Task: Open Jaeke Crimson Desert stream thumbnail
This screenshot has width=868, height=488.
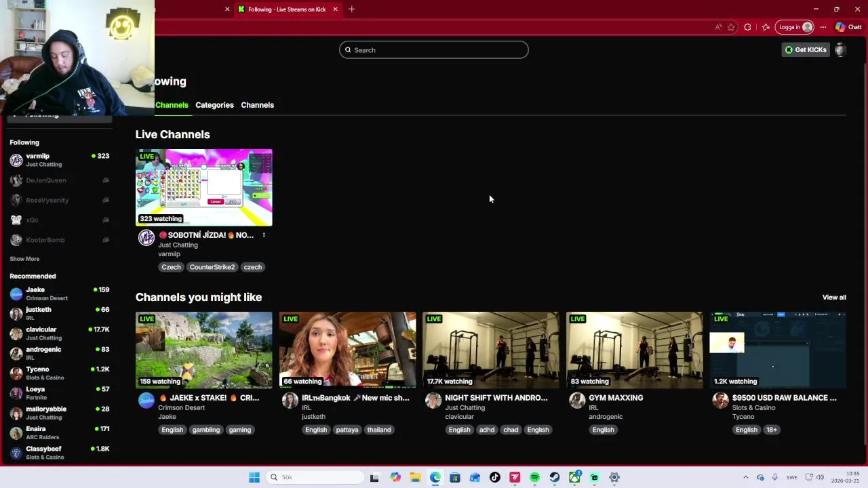Action: (204, 350)
